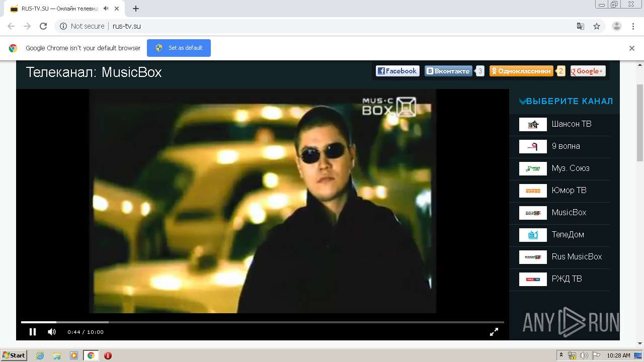Click the Телеканал: MusicBox heading
This screenshot has height=362, width=644.
coord(94,72)
